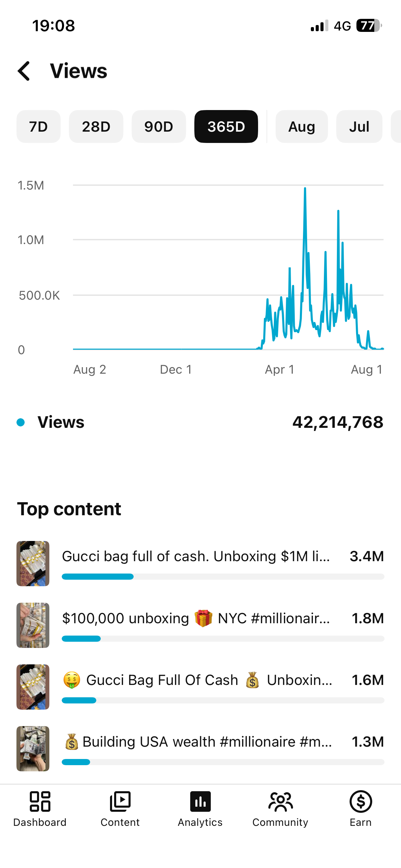Select the 365D time range
Image resolution: width=401 pixels, height=868 pixels.
(x=226, y=126)
